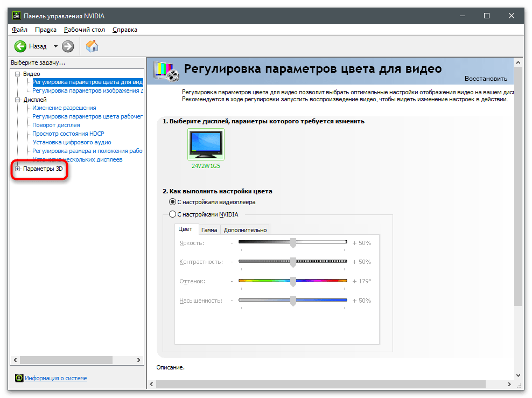Adjust the Яркость slider handle
The height and width of the screenshot is (398, 532).
(x=293, y=242)
